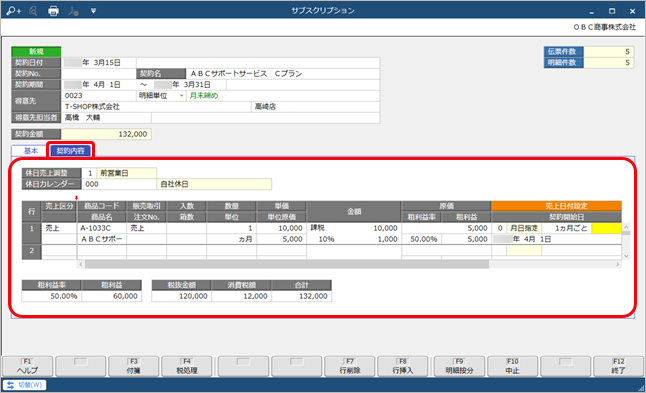Screen dimensions: 646x393
Task: Click the 月日指定 cell in row 1
Action: [x=524, y=228]
